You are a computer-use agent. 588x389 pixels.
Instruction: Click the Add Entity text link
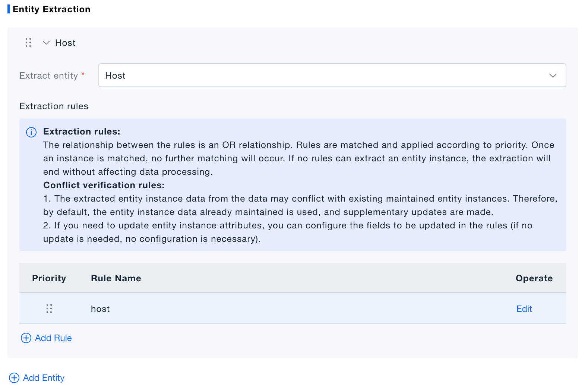(44, 378)
